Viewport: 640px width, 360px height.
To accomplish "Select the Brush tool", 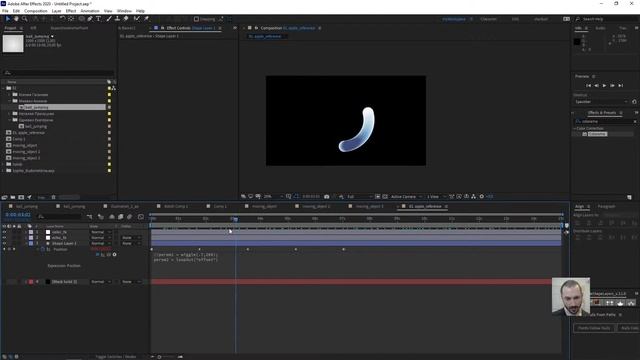I will 109,19.
